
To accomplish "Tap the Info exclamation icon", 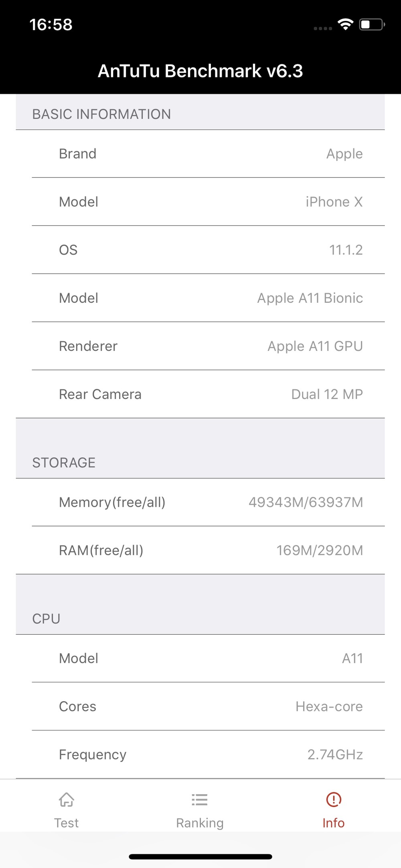I will pyautogui.click(x=334, y=799).
